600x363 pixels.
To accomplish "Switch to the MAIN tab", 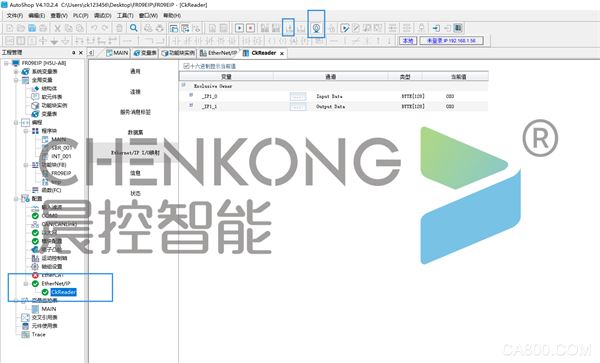I will coord(117,53).
